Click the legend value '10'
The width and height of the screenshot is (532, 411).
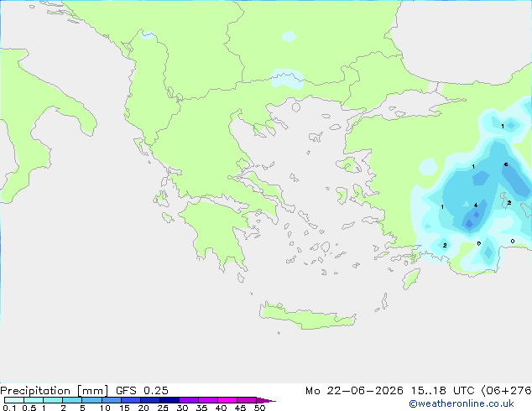pos(105,408)
